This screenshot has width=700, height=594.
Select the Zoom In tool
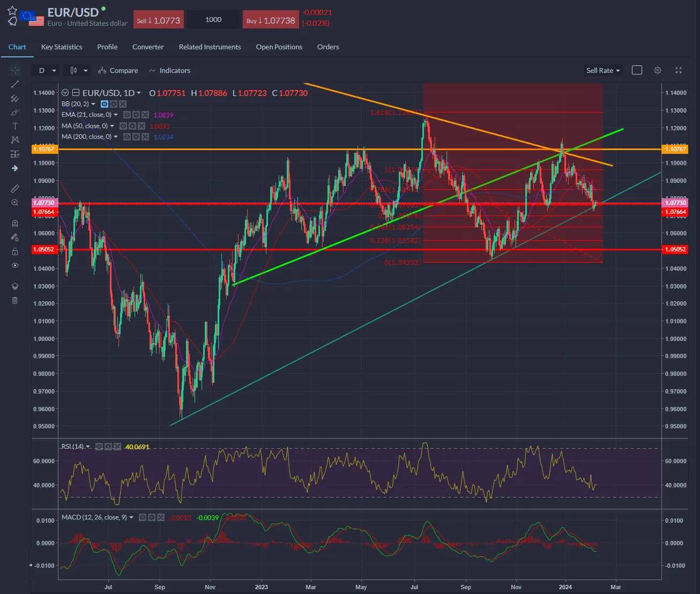[14, 202]
